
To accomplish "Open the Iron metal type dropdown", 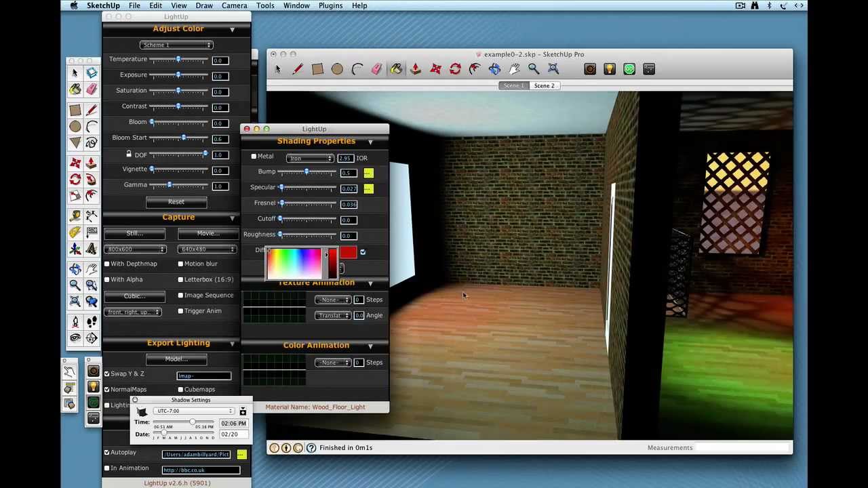I will [310, 158].
